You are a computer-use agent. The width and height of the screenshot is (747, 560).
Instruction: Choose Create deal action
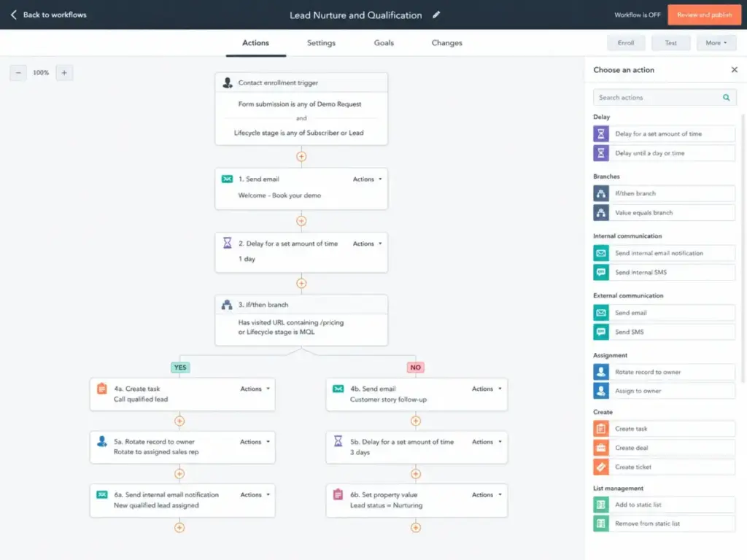pyautogui.click(x=664, y=448)
